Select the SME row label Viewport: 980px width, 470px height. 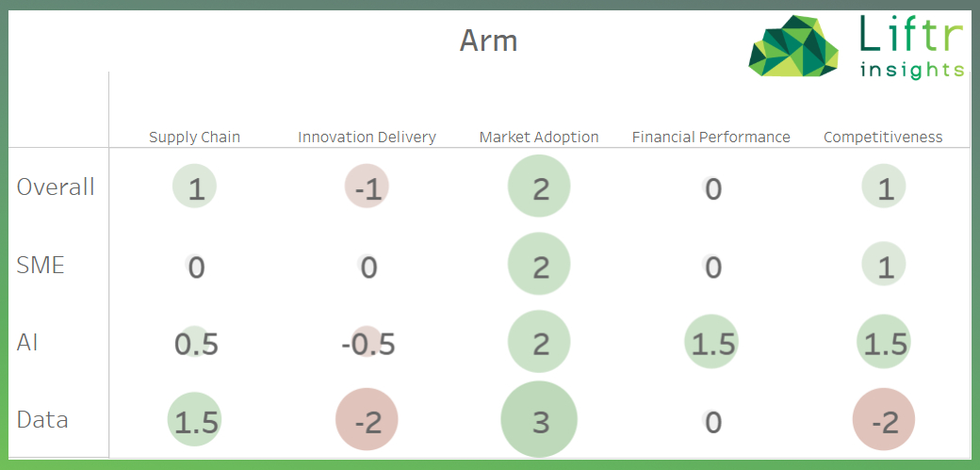point(41,265)
